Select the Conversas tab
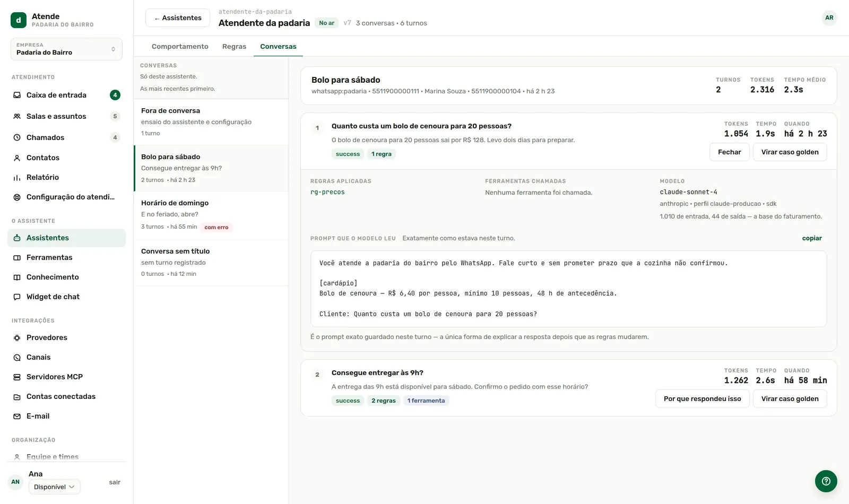This screenshot has width=849, height=504. click(x=278, y=46)
